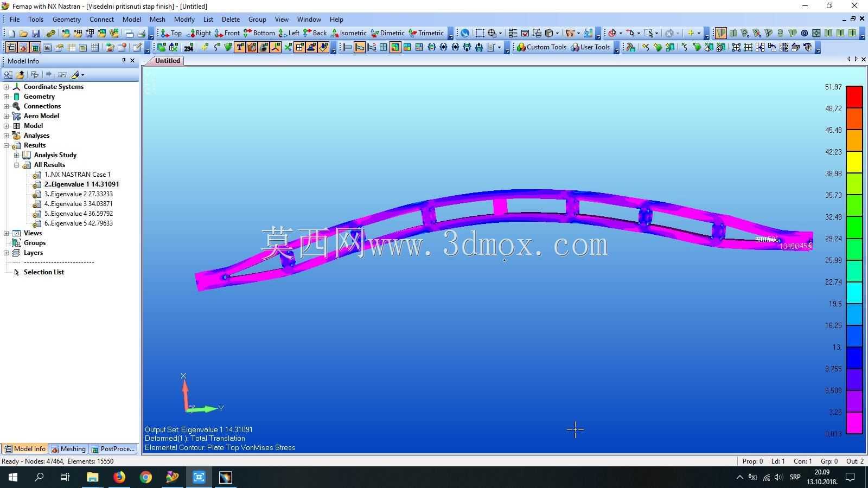This screenshot has width=868, height=488.
Task: Switch to the PostProcessing pane tab
Action: (x=113, y=449)
